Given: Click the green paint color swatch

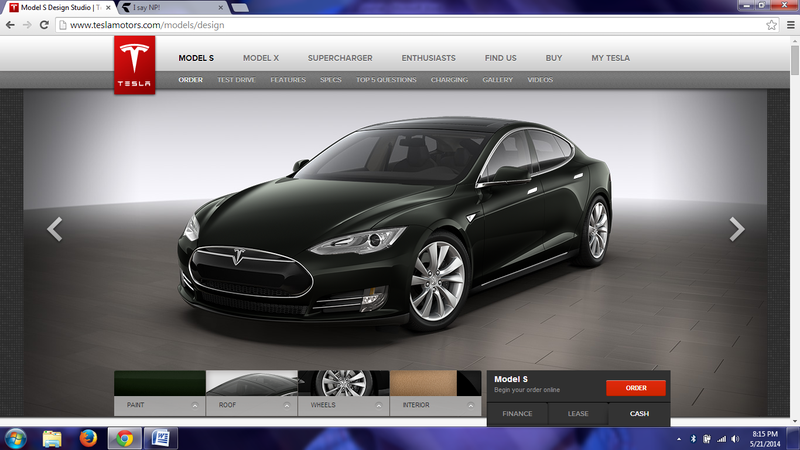Looking at the screenshot, I should 160,383.
